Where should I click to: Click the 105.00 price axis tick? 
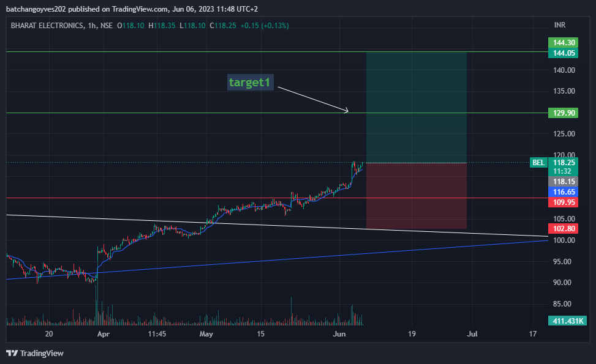click(x=564, y=218)
